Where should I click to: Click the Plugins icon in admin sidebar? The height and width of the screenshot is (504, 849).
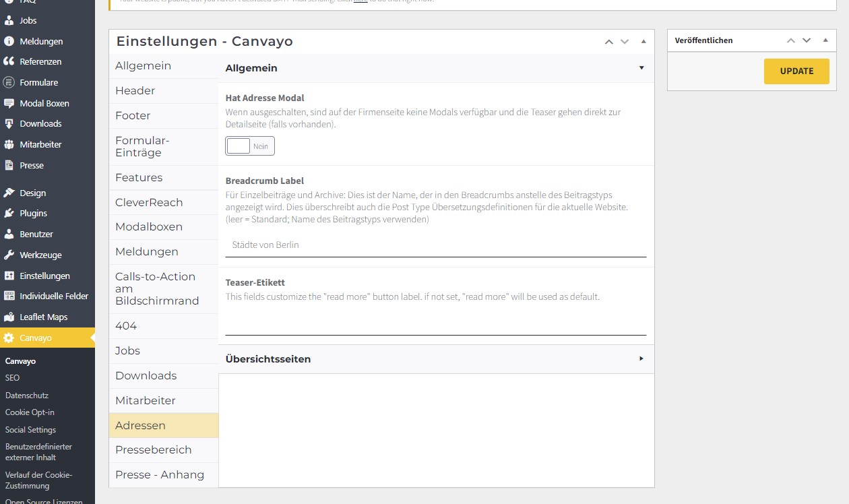(x=9, y=214)
